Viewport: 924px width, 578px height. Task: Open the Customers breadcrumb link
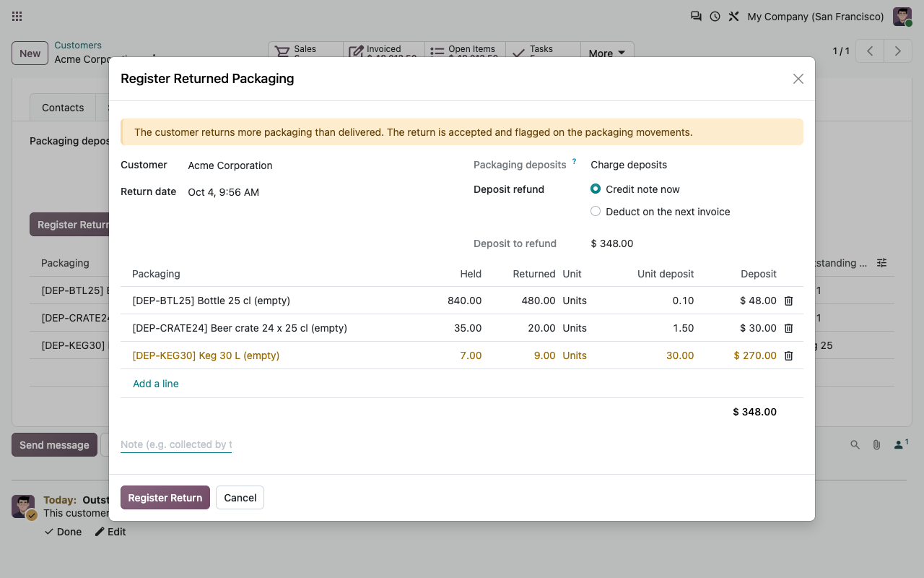tap(78, 45)
